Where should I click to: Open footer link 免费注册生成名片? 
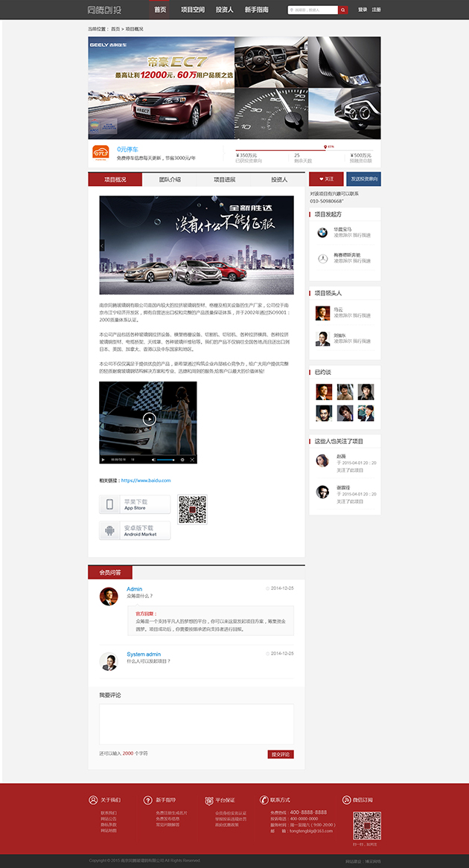[x=171, y=813]
